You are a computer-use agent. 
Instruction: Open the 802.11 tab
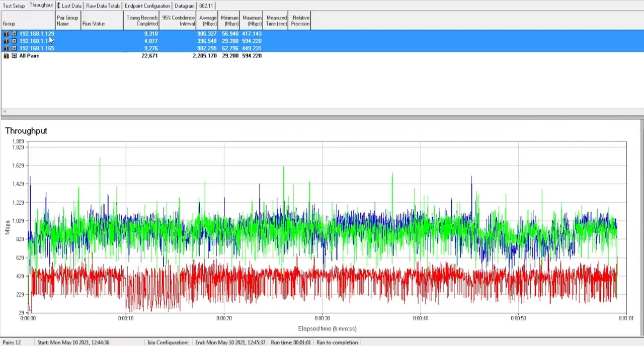tap(206, 6)
